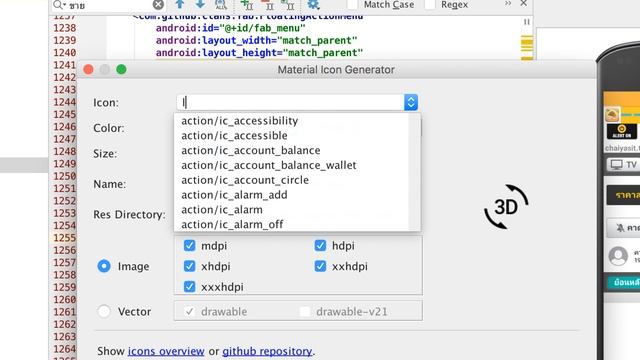Open the github repository link

coord(267,351)
